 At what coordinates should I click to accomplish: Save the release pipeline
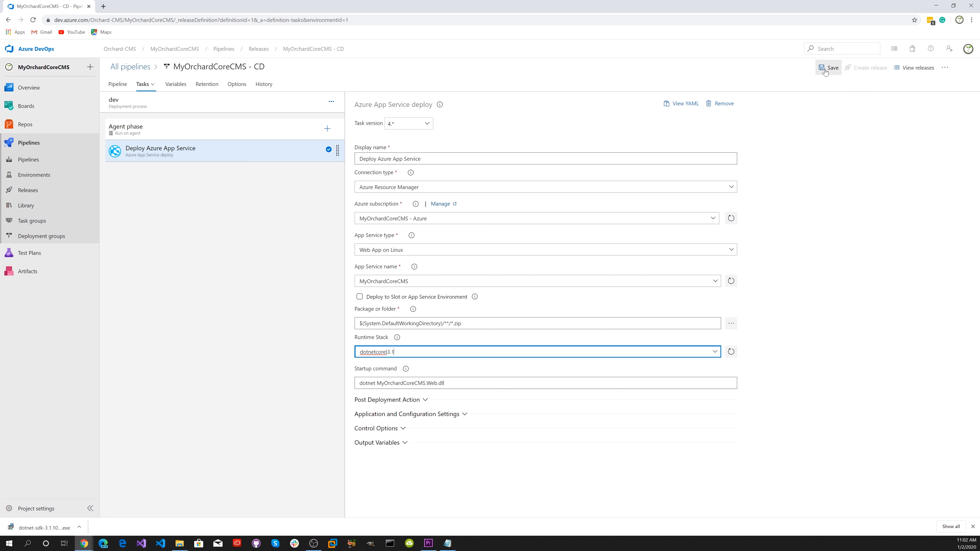(x=828, y=68)
